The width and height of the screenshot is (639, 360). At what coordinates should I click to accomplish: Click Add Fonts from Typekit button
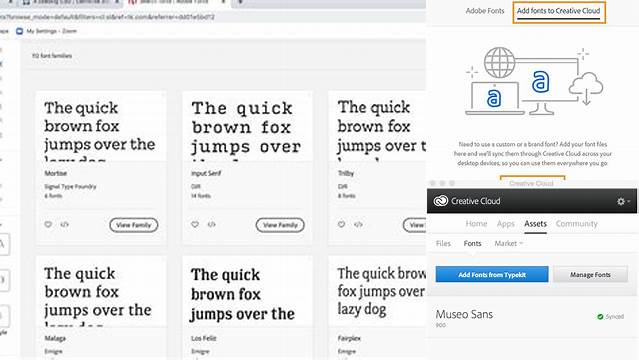click(492, 274)
